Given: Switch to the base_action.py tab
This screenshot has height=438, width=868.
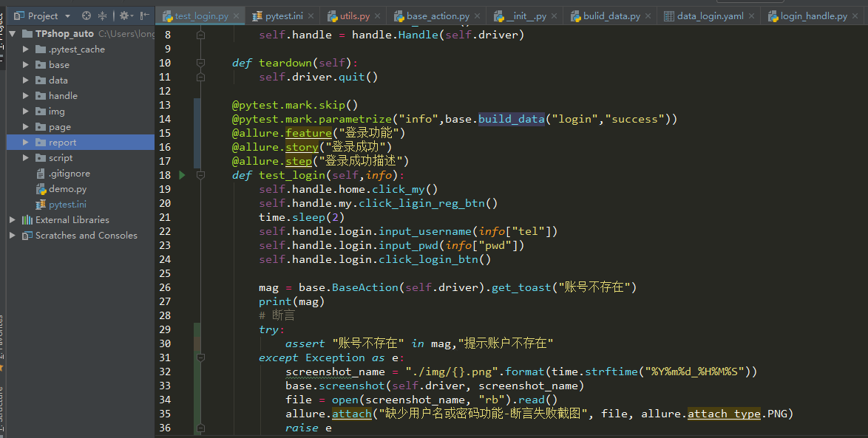Looking at the screenshot, I should 438,16.
